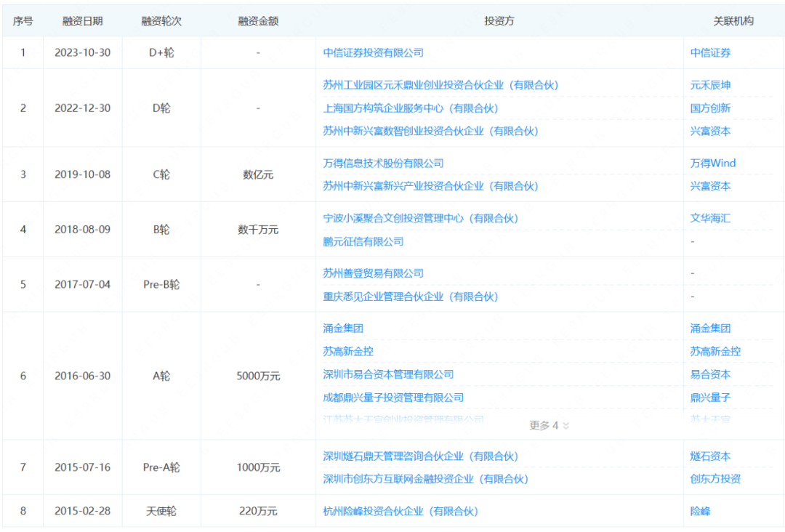Viewport: 785px width, 532px height.
Task: Open the 易合资本 related institution link
Action: (x=709, y=374)
